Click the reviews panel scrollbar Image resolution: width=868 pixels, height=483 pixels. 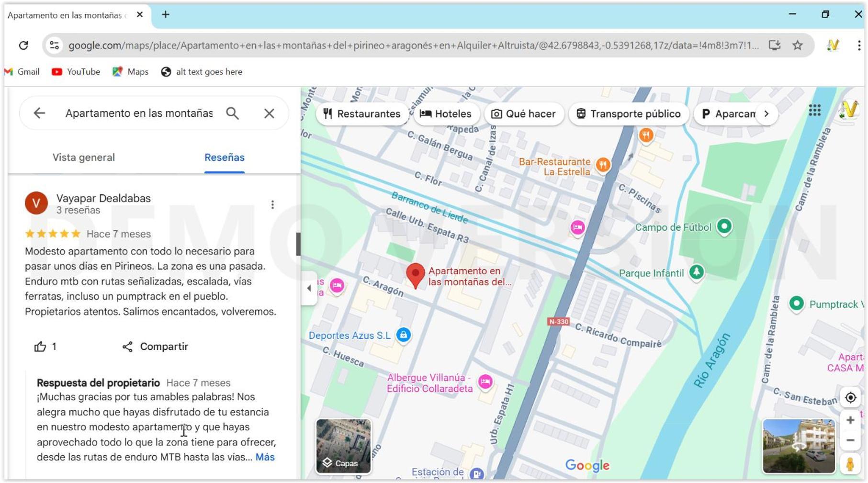[298, 244]
